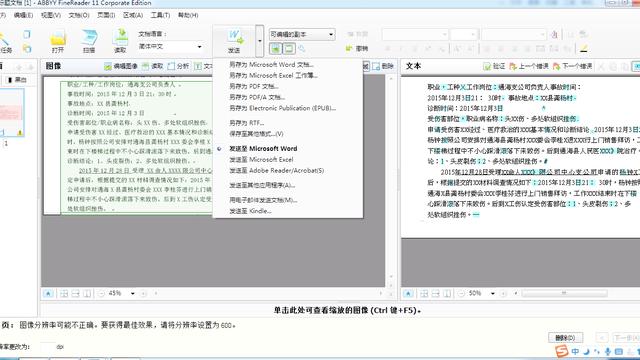Click the 删除 button above image panel
The width and height of the screenshot is (640, 360).
pyautogui.click(x=383, y=66)
